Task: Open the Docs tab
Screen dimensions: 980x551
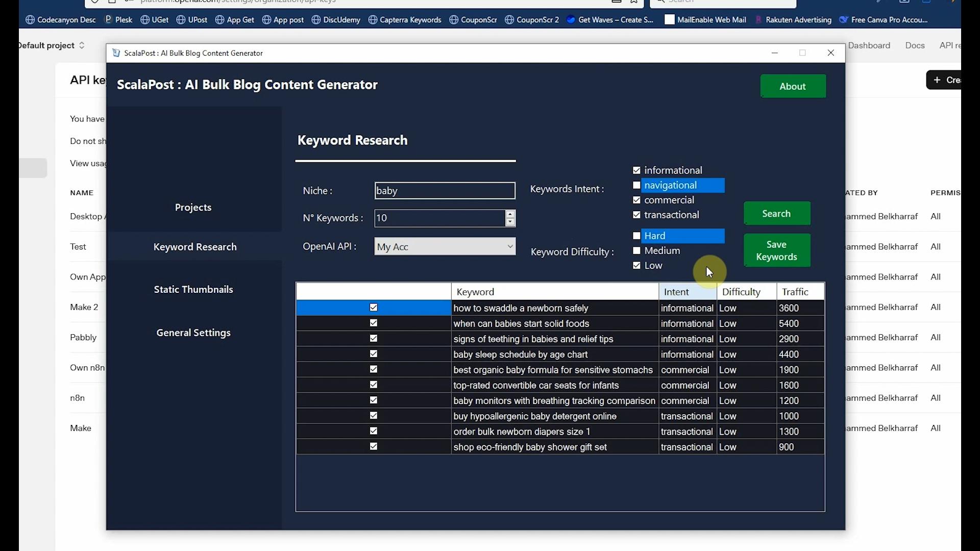Action: point(915,45)
